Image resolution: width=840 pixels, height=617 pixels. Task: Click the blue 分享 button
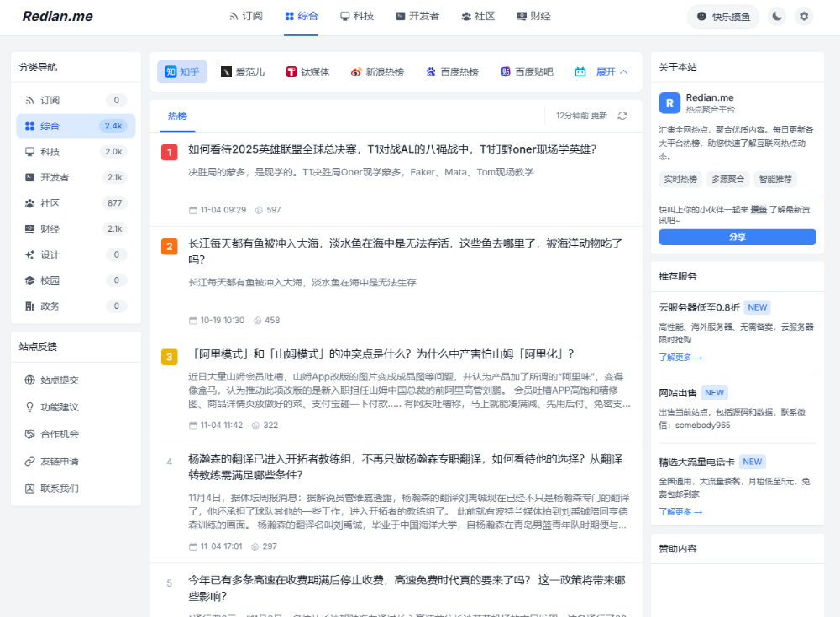click(x=737, y=238)
